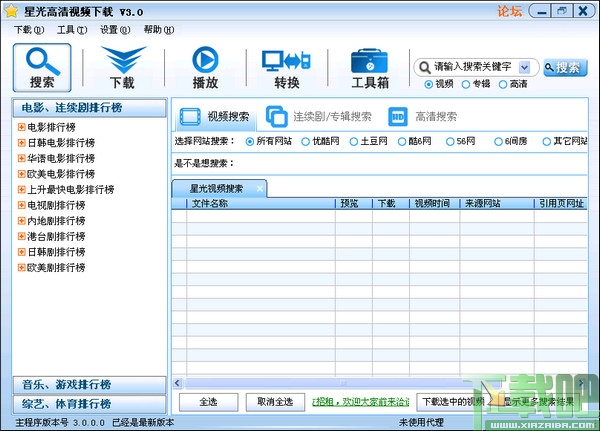Open the Play (播放) toolbar tool
Image resolution: width=600 pixels, height=431 pixels.
click(205, 67)
